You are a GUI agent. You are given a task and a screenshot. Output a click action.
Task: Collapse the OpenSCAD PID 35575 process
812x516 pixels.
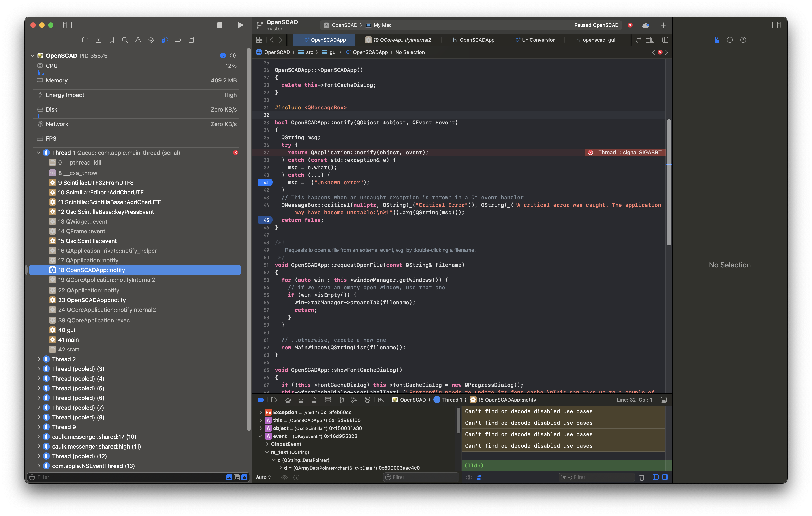click(33, 56)
